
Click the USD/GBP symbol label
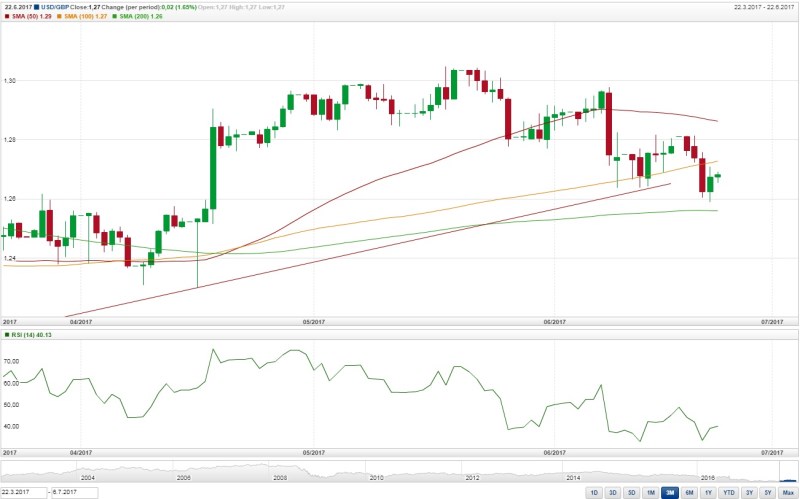54,8
